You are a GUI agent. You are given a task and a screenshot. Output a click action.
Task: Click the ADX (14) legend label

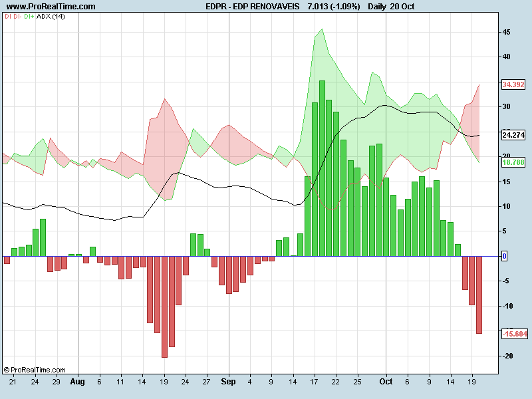(51, 16)
